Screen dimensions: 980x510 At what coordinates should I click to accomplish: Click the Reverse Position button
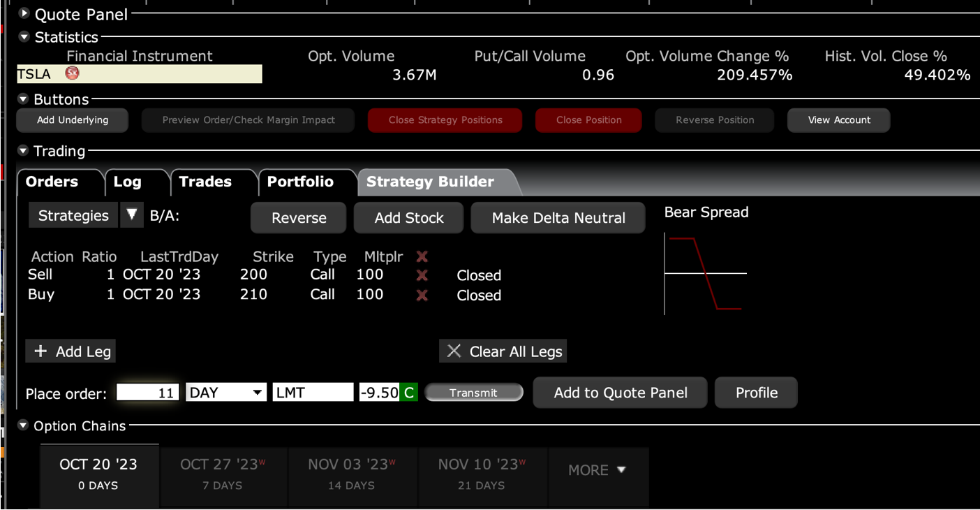[715, 120]
